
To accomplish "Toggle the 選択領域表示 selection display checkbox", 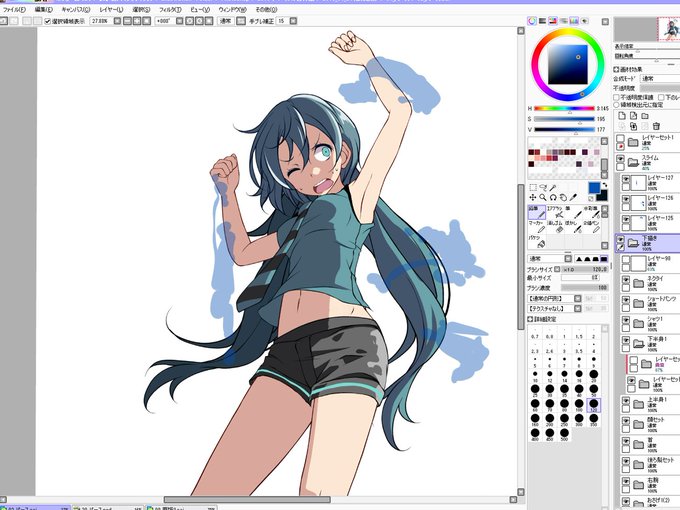I will (48, 21).
